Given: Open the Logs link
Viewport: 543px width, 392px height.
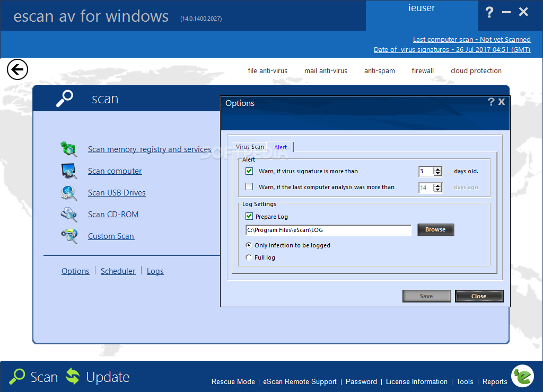Looking at the screenshot, I should point(155,271).
